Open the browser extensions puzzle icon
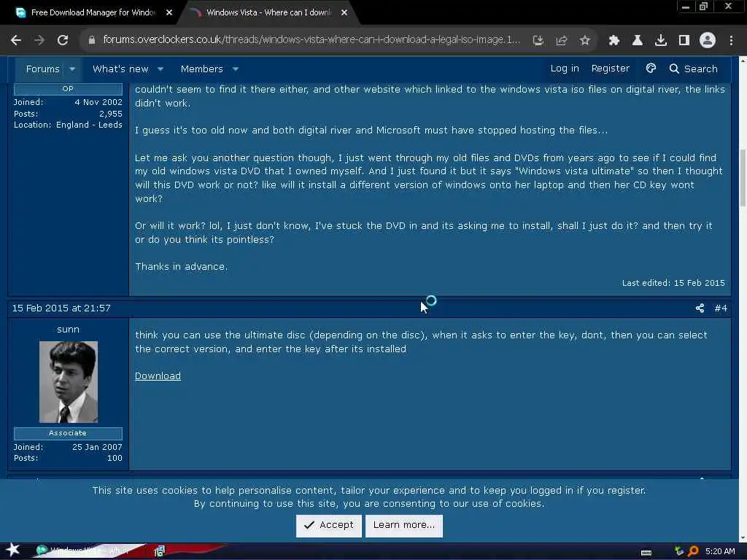Image resolution: width=747 pixels, height=560 pixels. click(614, 41)
